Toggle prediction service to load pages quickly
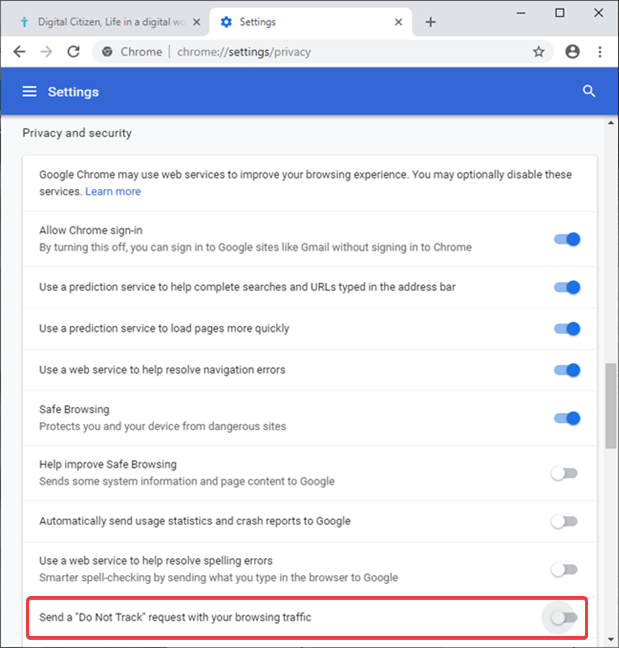The height and width of the screenshot is (648, 619). (567, 329)
